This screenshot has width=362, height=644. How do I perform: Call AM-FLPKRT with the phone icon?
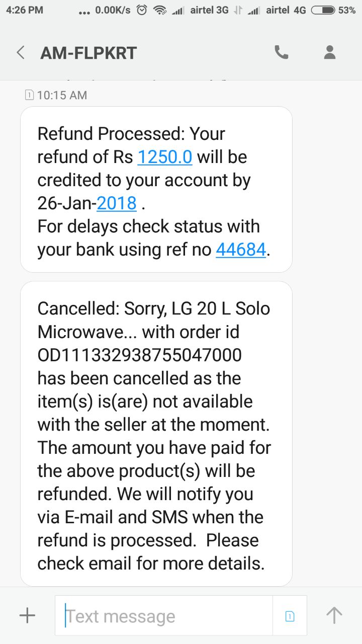[x=281, y=52]
